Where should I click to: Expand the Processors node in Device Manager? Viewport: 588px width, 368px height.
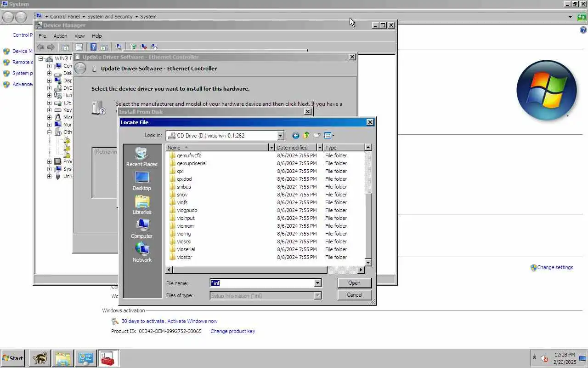click(x=49, y=161)
